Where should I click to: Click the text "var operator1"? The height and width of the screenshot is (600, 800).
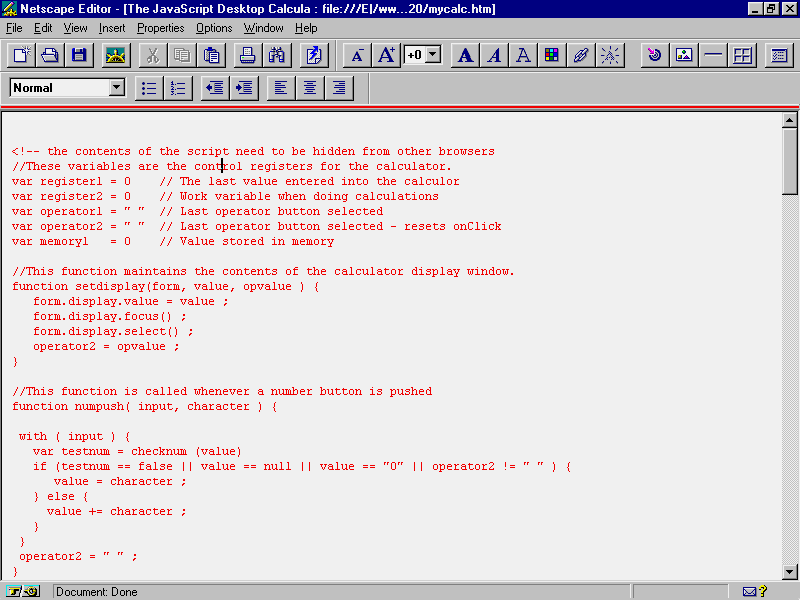point(57,211)
